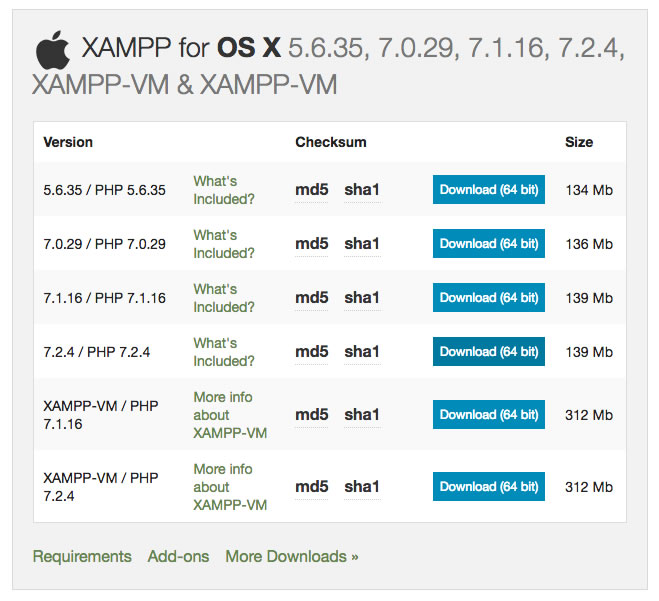Select the '7.0.29 / PHP 7.0.29' version text
Screen dimensions: 659x601
click(105, 244)
